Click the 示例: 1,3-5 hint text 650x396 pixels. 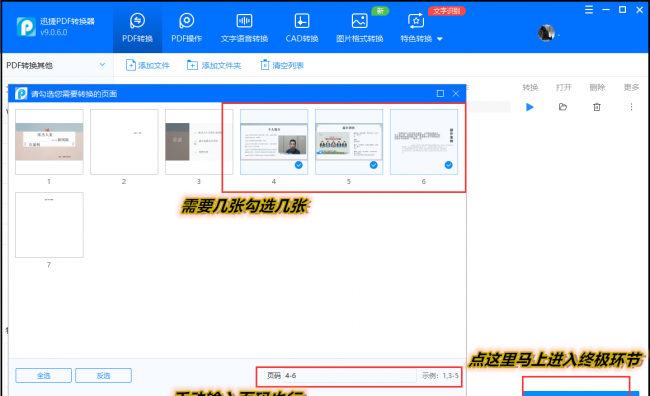pyautogui.click(x=440, y=376)
